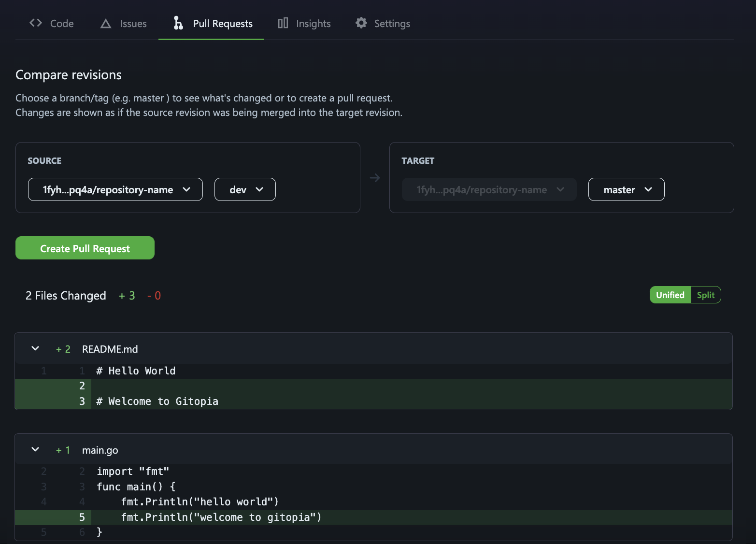The width and height of the screenshot is (756, 544).
Task: Click the Insights chart icon
Action: [283, 23]
